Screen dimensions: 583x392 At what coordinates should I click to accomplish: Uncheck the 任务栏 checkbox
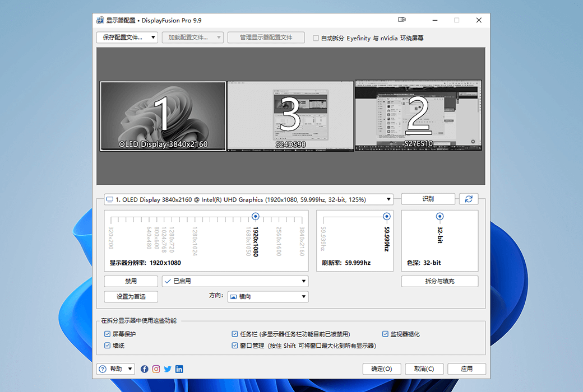click(x=234, y=333)
